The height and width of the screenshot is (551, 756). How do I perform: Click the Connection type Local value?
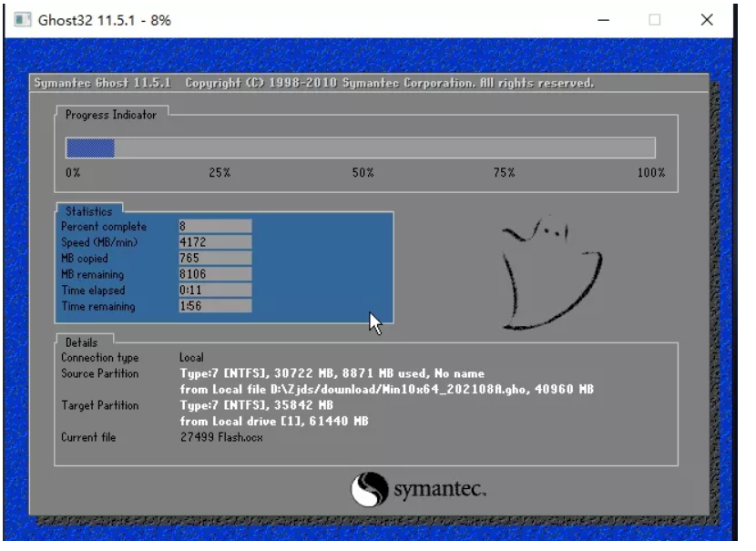tap(191, 358)
